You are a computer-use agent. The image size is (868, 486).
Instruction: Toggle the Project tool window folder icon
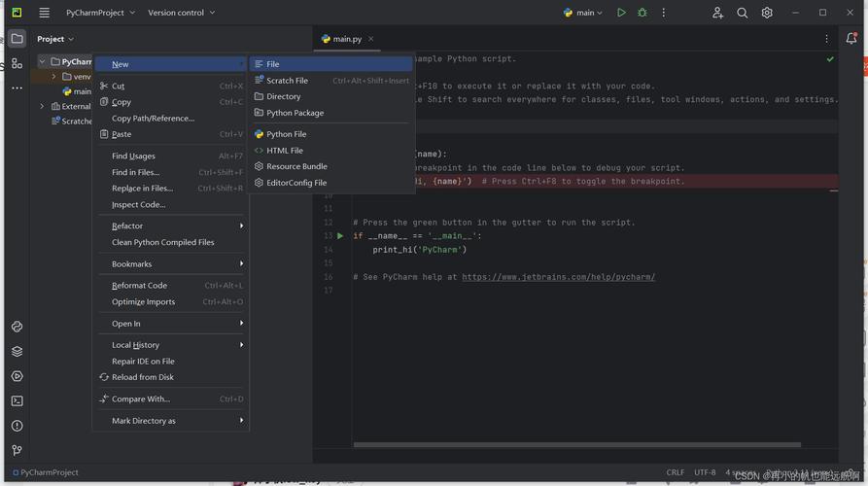pos(17,39)
